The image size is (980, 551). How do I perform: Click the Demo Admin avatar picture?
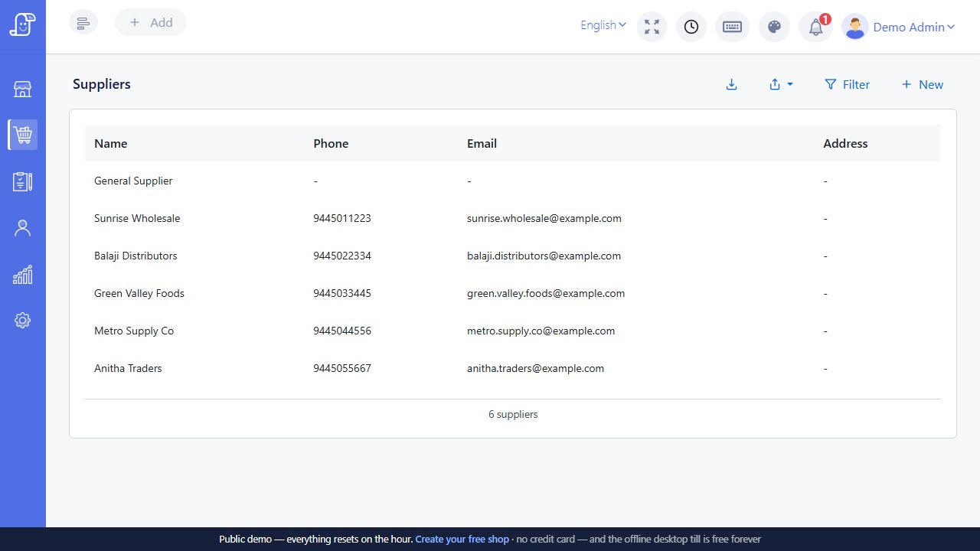point(855,27)
